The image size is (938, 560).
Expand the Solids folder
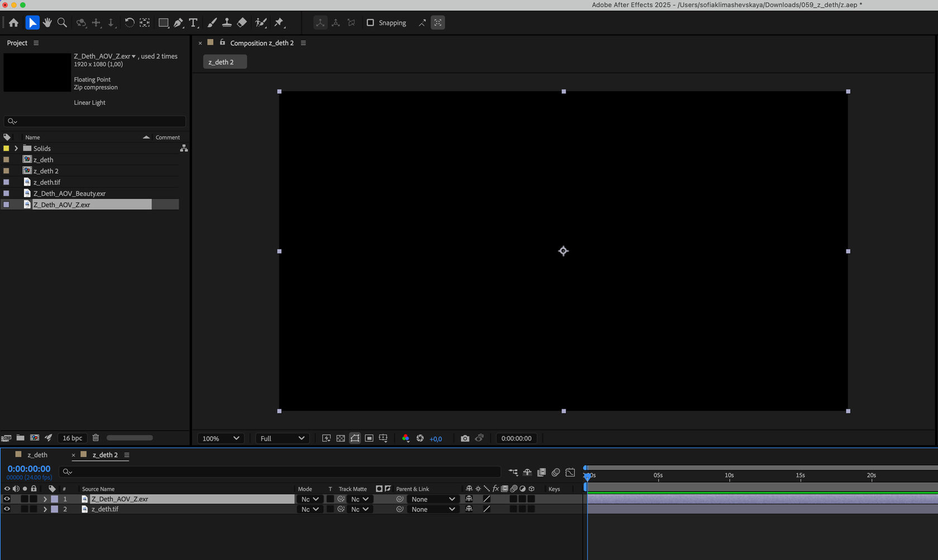(16, 149)
